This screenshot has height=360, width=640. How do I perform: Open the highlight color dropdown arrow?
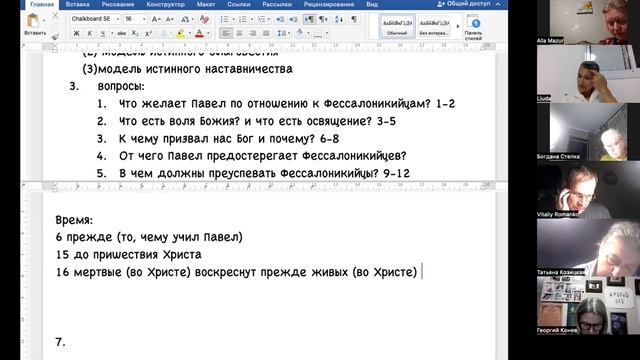(189, 33)
